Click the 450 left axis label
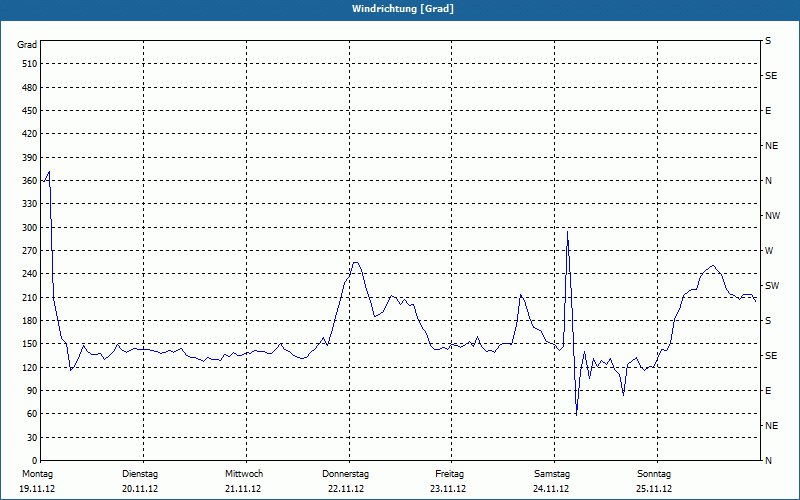The width and height of the screenshot is (800, 500). (30, 111)
